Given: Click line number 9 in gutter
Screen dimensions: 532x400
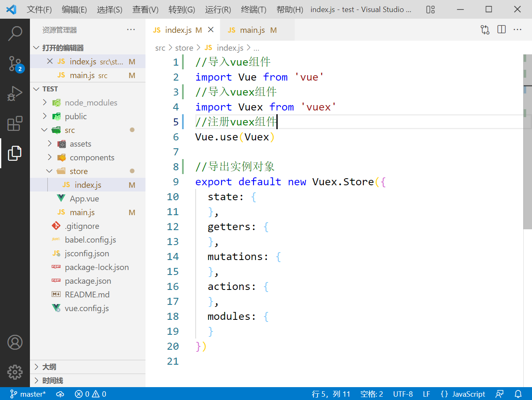Looking at the screenshot, I should tap(176, 182).
